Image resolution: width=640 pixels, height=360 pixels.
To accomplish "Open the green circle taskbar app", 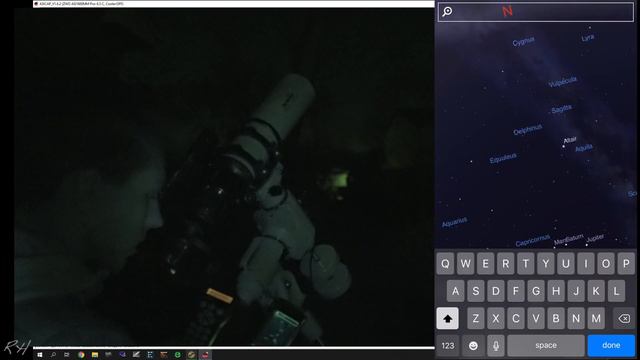I will coord(178,355).
